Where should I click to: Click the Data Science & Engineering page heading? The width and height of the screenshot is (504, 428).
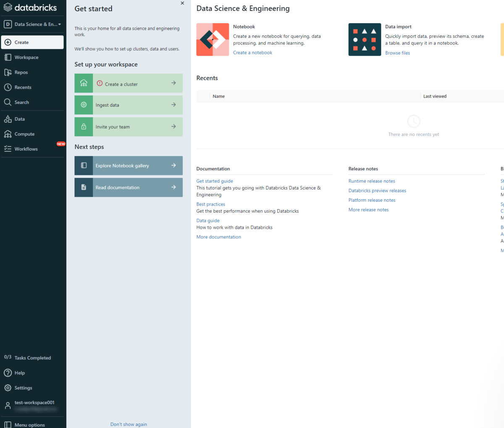pos(243,8)
